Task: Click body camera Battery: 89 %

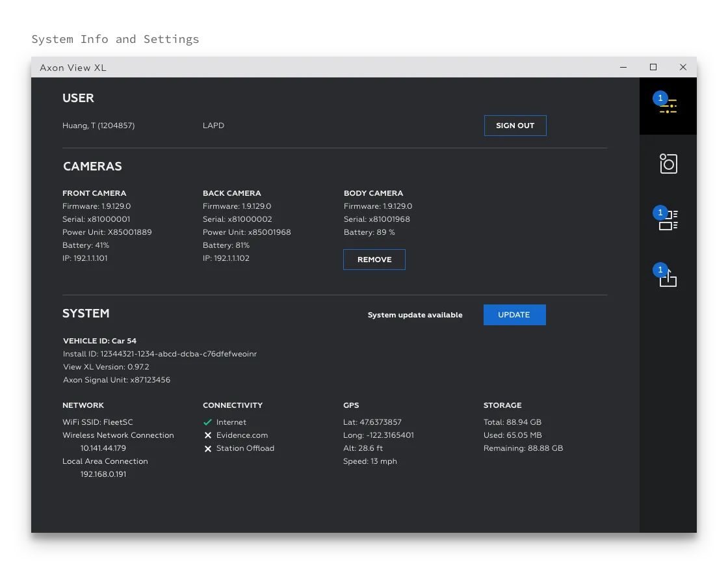Action: click(x=369, y=232)
